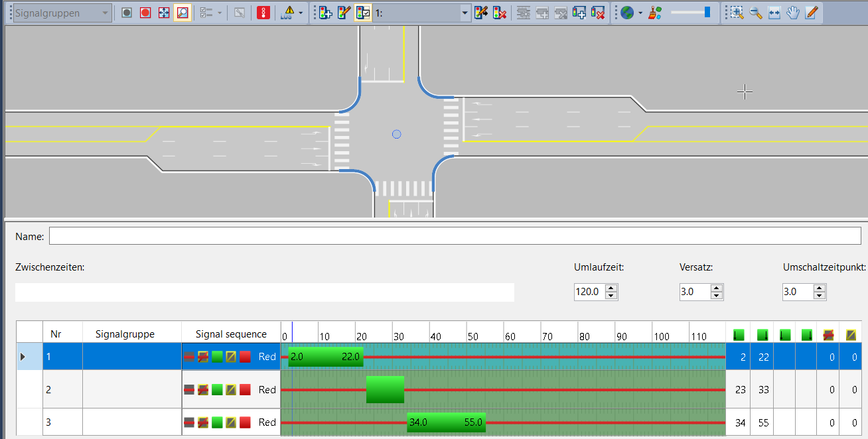Click the red traffic signal icon
The image size is (868, 439).
coord(263,13)
